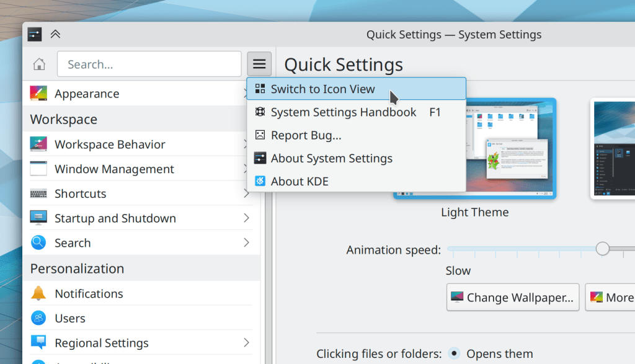Viewport: 635px width, 364px height.
Task: Toggle keep-above double chevron in titlebar
Action: click(55, 34)
